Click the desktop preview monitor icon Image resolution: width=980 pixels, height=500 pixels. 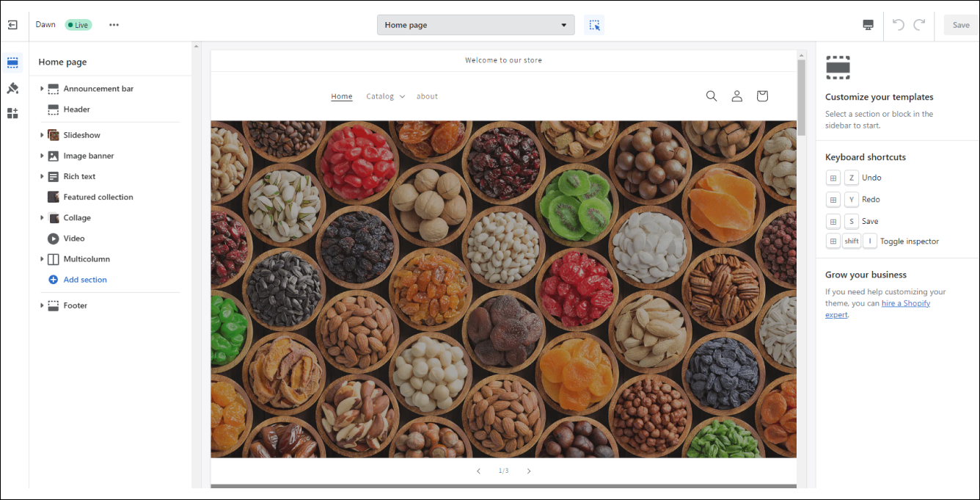869,25
